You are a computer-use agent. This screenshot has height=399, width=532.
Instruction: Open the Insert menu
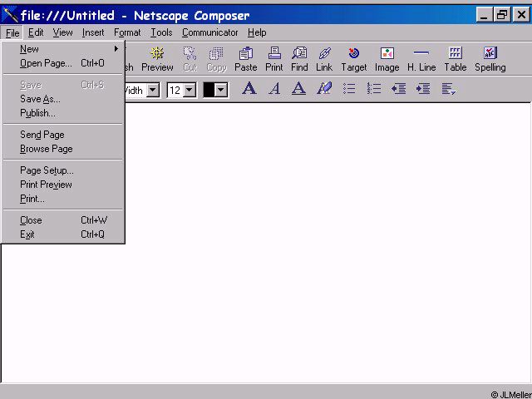click(x=93, y=32)
